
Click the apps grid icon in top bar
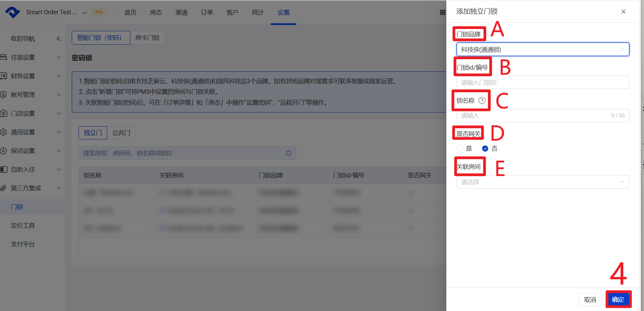point(442,13)
